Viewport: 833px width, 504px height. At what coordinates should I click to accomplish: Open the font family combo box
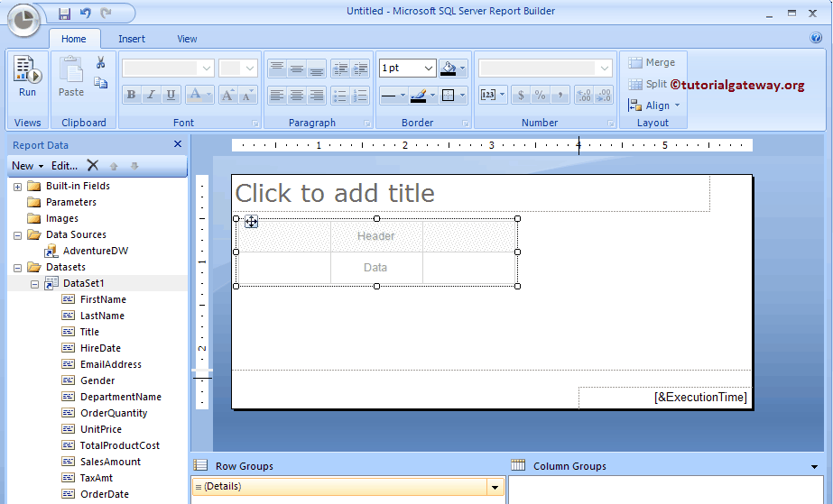tap(168, 68)
